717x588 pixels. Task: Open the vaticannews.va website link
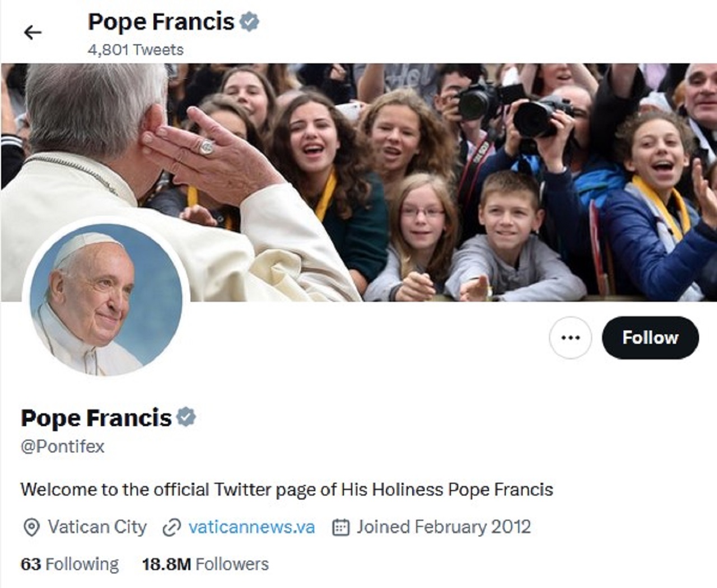tap(252, 527)
